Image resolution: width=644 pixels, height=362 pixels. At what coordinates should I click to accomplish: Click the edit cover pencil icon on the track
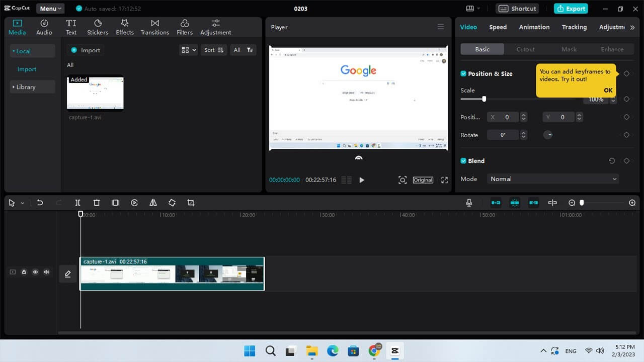click(68, 274)
